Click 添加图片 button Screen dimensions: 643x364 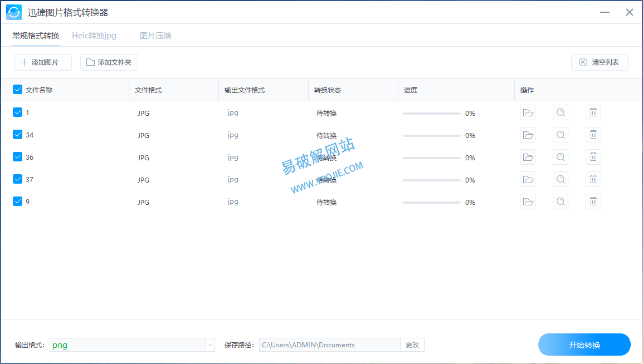[43, 62]
